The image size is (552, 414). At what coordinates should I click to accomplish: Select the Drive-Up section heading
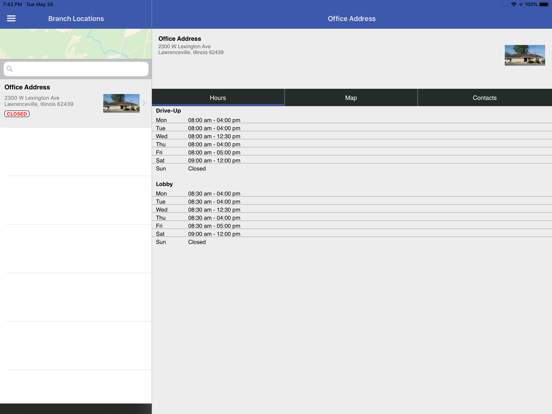tap(168, 111)
